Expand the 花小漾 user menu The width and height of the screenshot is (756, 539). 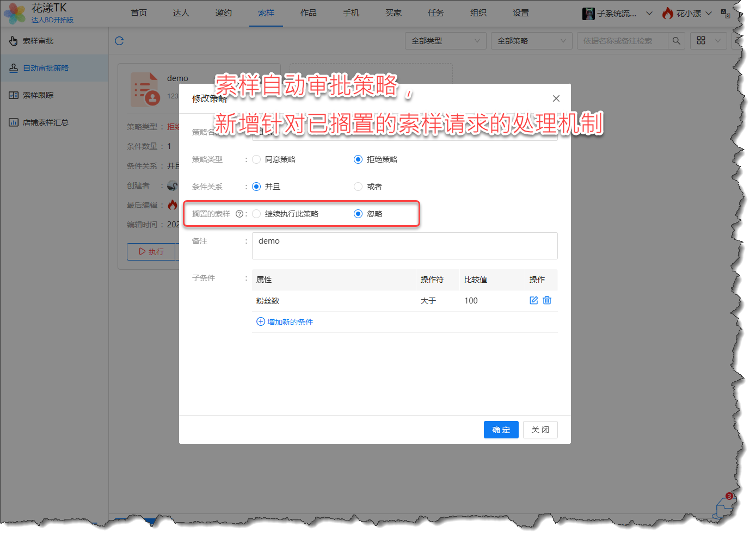click(x=687, y=14)
